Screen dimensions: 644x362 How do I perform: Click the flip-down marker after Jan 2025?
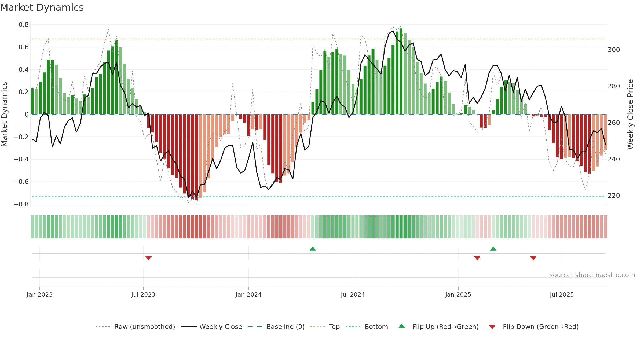pyautogui.click(x=477, y=258)
